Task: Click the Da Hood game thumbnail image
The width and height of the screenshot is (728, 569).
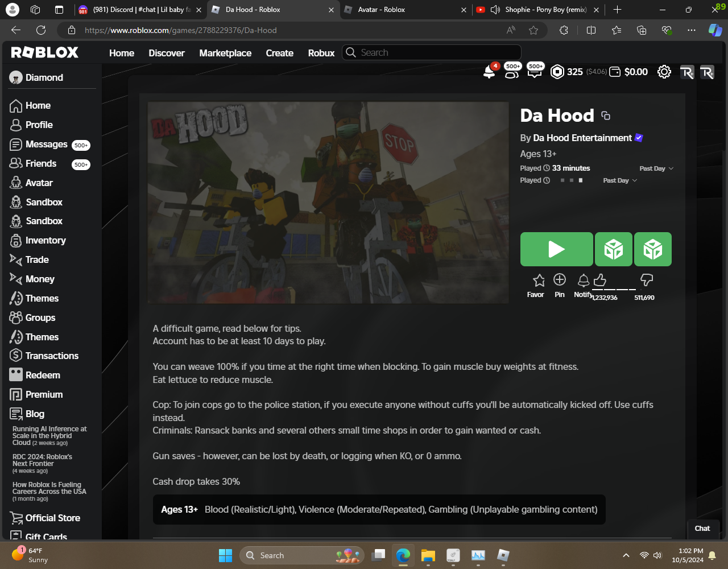Action: pos(328,203)
